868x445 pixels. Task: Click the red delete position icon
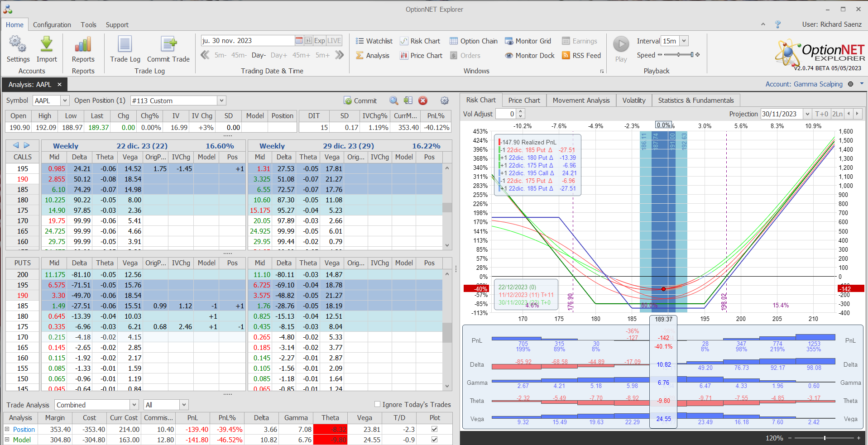pyautogui.click(x=423, y=100)
